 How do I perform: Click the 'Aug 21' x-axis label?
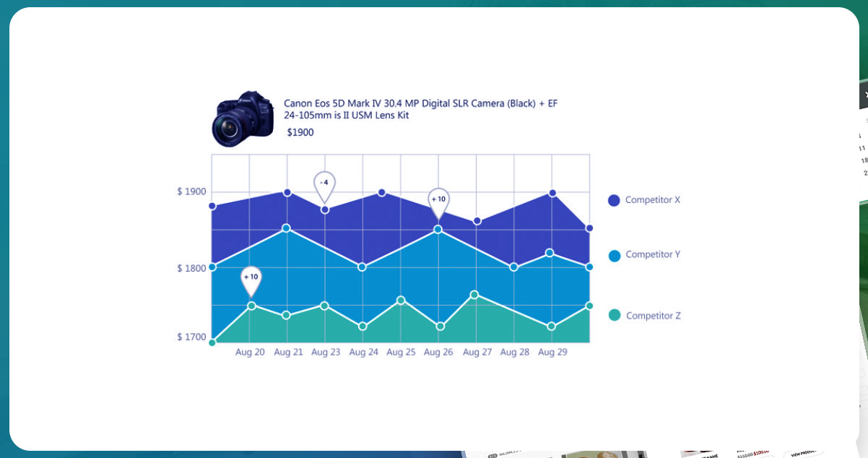pyautogui.click(x=288, y=353)
